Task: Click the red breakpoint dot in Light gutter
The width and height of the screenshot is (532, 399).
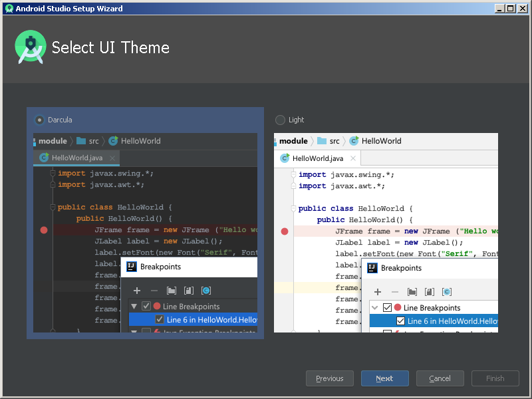Action: click(285, 231)
